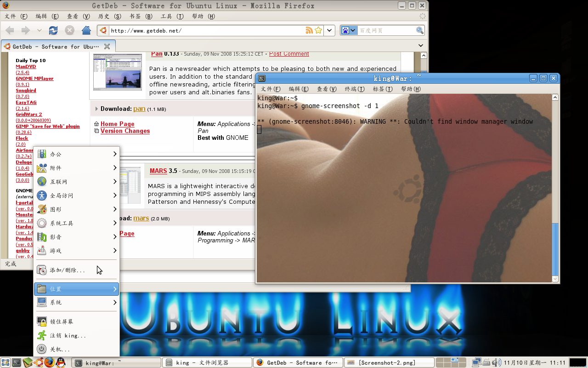This screenshot has height=368, width=588.
Task: Click the search magnifier in Firefox search box
Action: (x=420, y=30)
